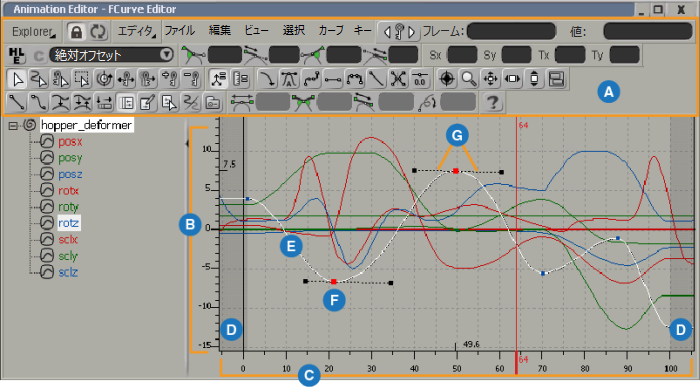The width and height of the screenshot is (700, 387).
Task: Select the arrow selection tool
Action: [17, 79]
